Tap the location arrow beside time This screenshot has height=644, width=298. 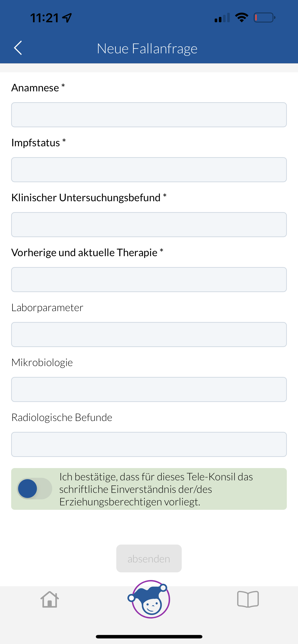coord(67,18)
